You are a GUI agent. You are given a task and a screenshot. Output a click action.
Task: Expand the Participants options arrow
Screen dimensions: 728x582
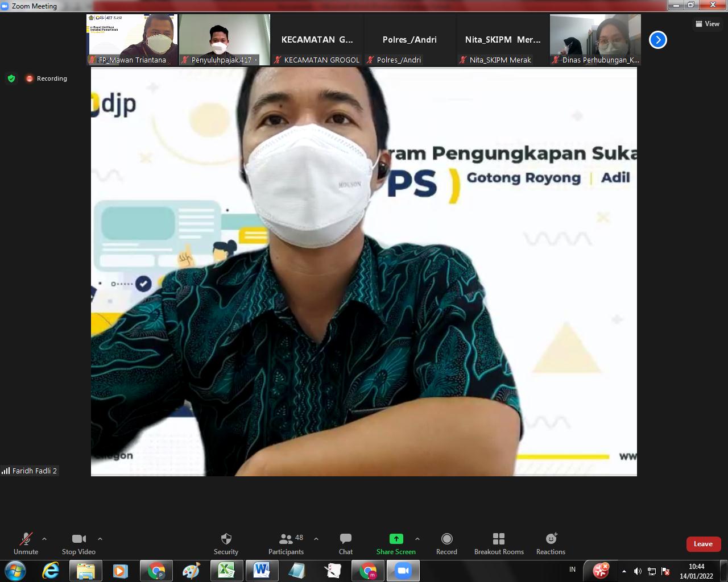316,539
